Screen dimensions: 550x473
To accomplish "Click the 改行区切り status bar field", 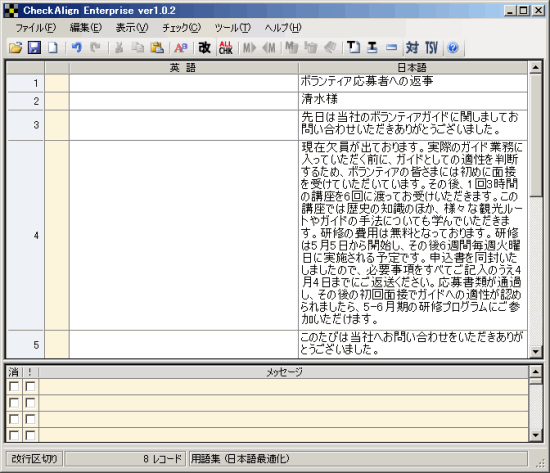I will (x=34, y=459).
